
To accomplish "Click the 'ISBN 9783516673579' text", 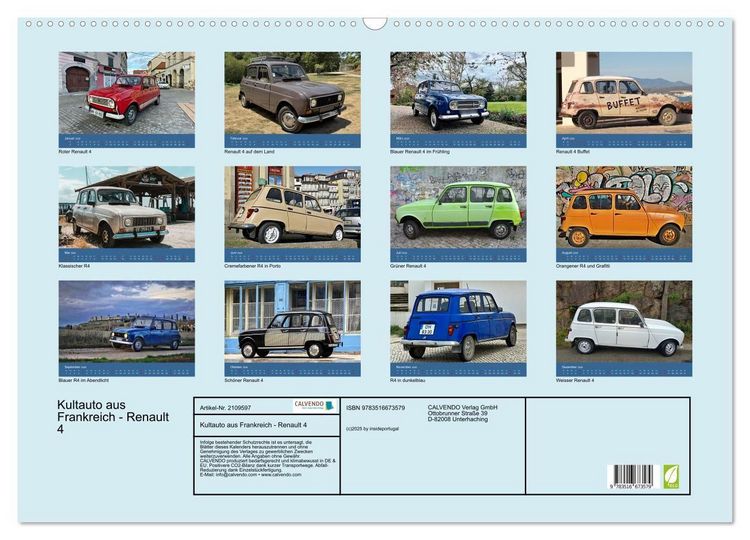I will point(375,408).
